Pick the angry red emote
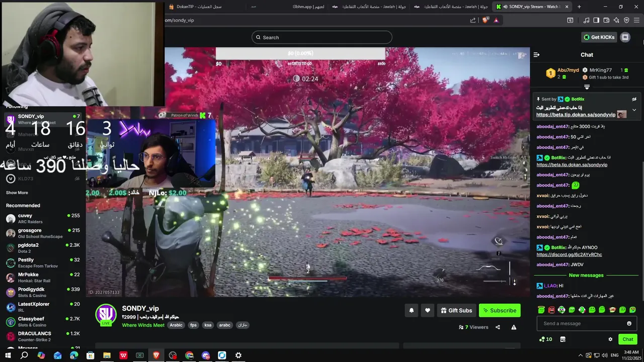This screenshot has height=362, width=644. pyautogui.click(x=551, y=310)
